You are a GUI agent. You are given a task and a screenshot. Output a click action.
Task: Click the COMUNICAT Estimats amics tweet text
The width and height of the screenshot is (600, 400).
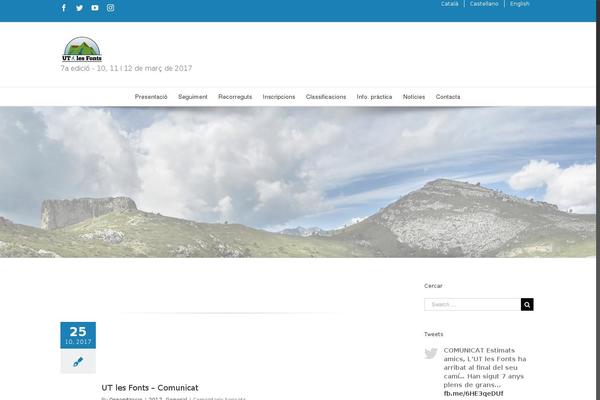(x=485, y=367)
